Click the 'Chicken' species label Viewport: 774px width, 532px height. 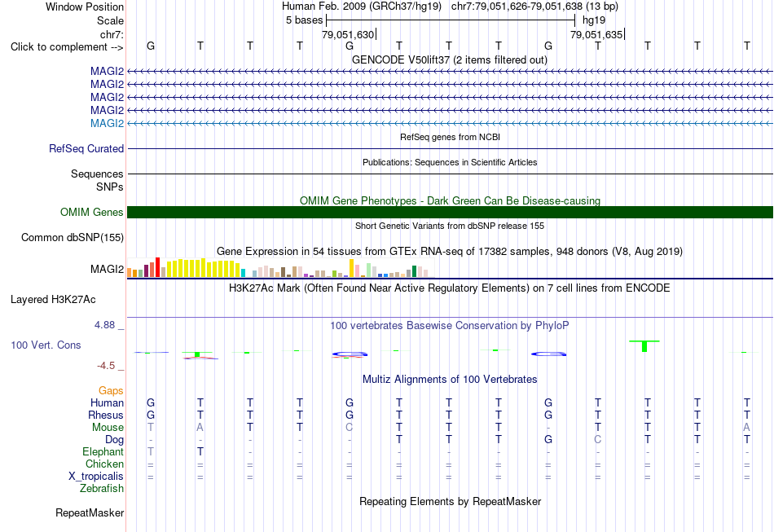(104, 464)
